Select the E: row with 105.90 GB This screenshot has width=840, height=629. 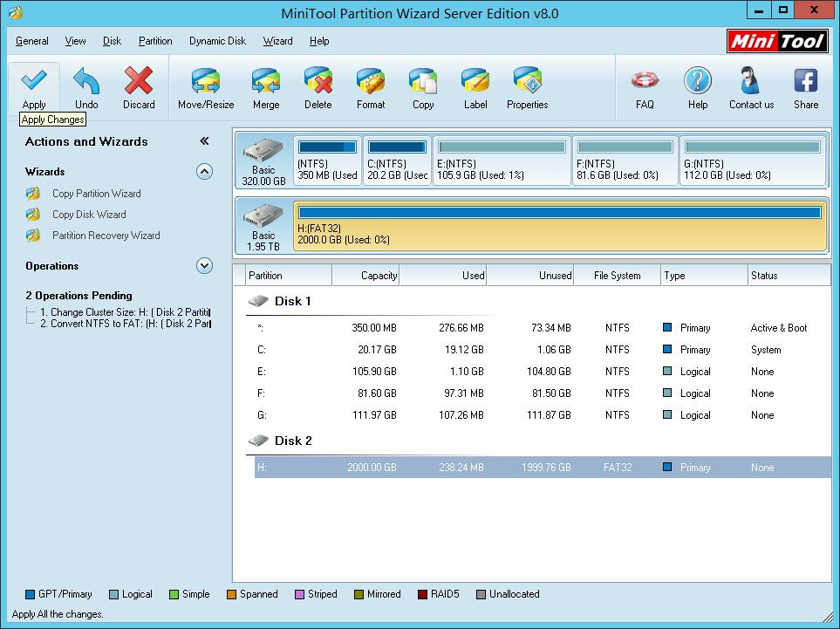pos(543,372)
